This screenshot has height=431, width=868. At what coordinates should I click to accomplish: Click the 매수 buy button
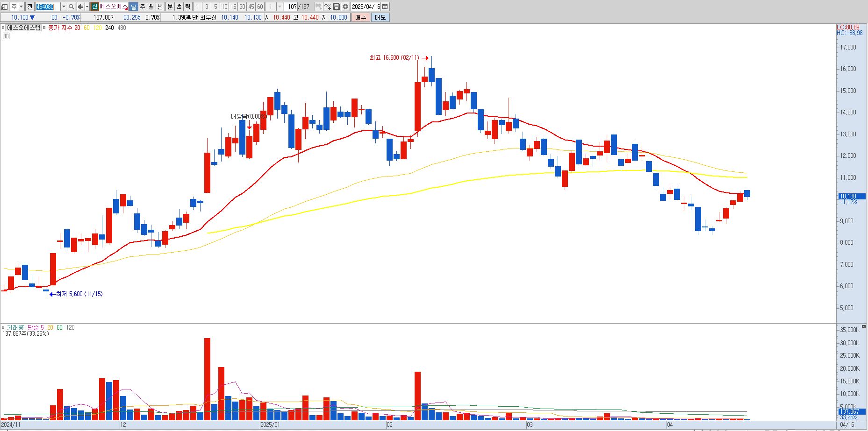(361, 17)
